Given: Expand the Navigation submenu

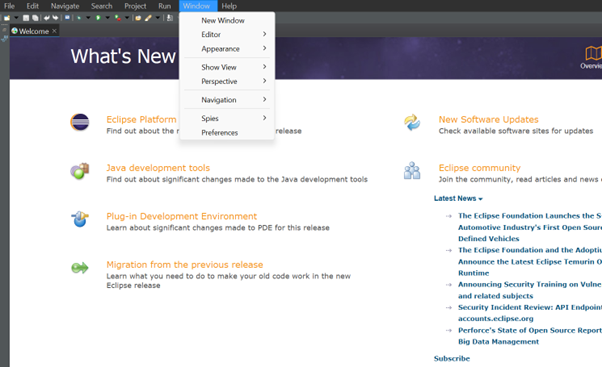Looking at the screenshot, I should [227, 100].
